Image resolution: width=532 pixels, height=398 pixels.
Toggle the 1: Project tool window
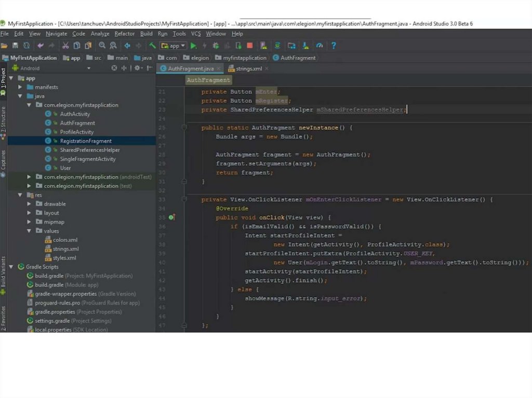(x=3, y=78)
